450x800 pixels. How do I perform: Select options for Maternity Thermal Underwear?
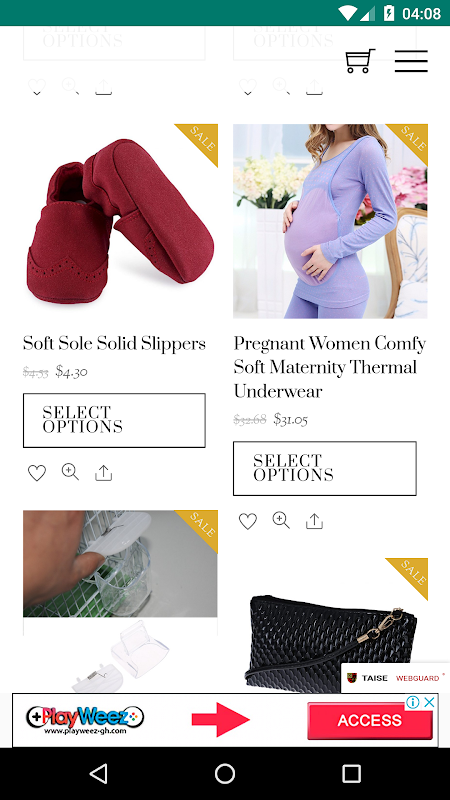click(x=325, y=468)
